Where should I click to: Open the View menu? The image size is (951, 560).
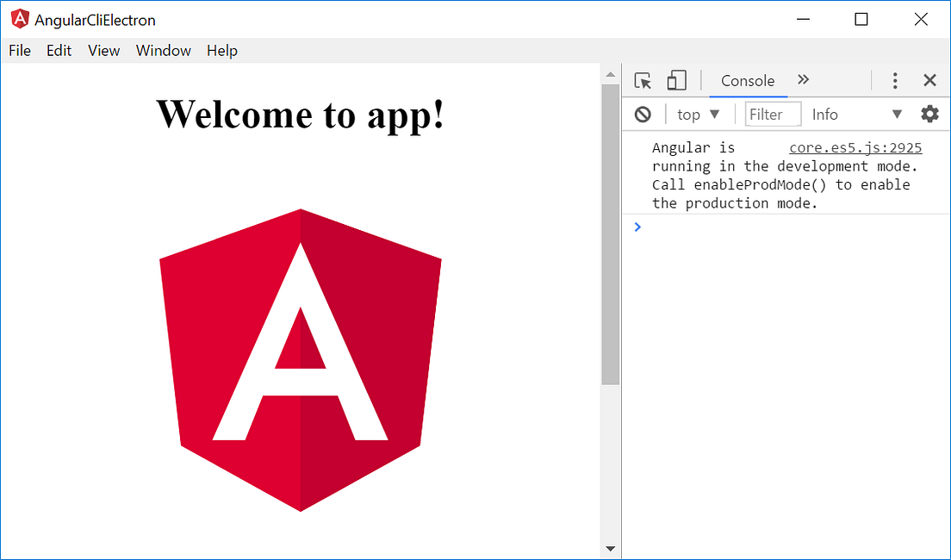coord(103,50)
